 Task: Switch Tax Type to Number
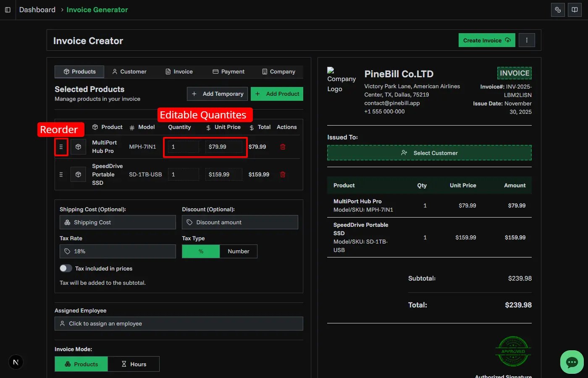point(238,251)
